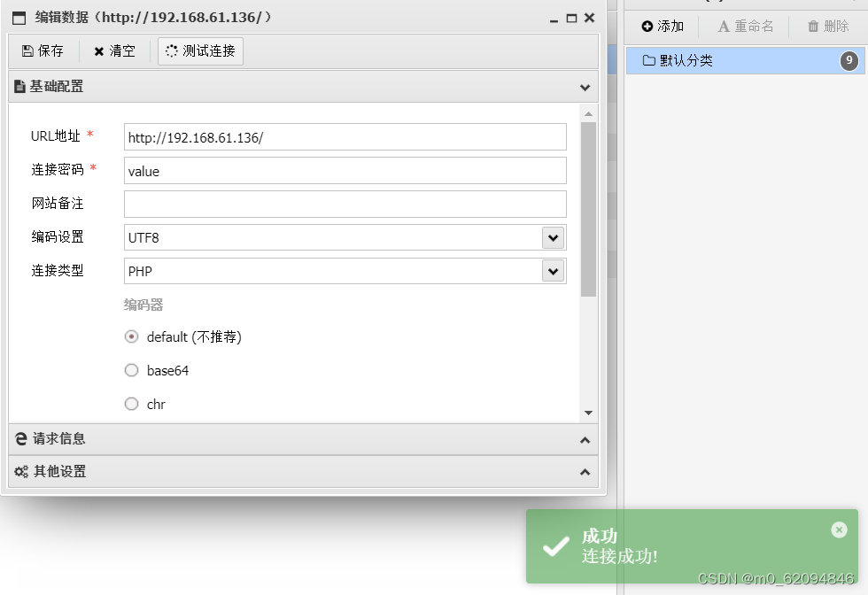
Task: Click the scrollbar down arrow in config panel
Action: coord(588,413)
